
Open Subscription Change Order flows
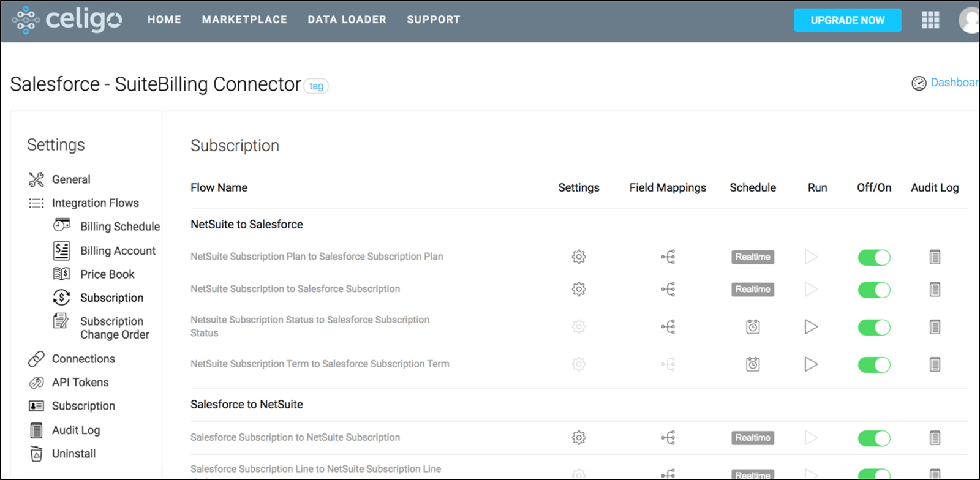115,328
